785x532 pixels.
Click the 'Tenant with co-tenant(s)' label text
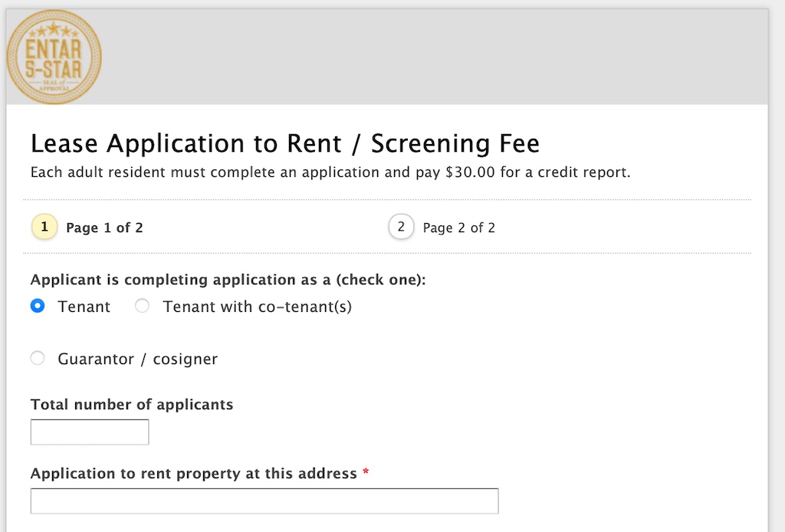(x=257, y=307)
